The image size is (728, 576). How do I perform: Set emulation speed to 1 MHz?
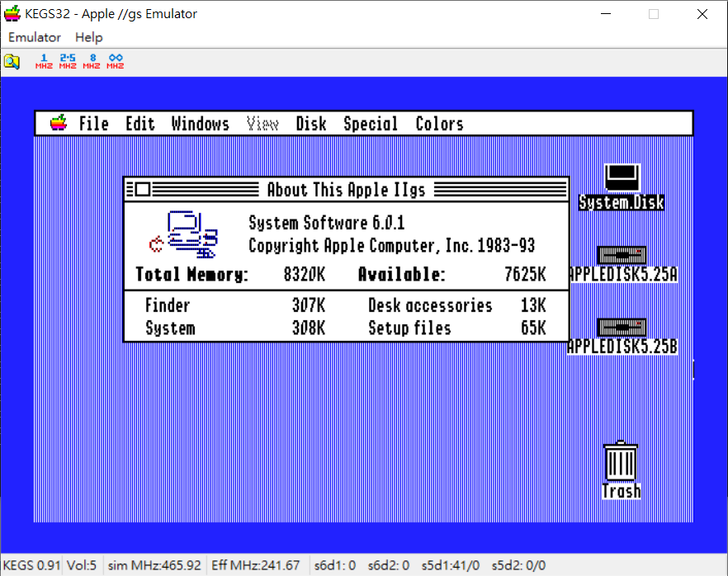click(44, 61)
